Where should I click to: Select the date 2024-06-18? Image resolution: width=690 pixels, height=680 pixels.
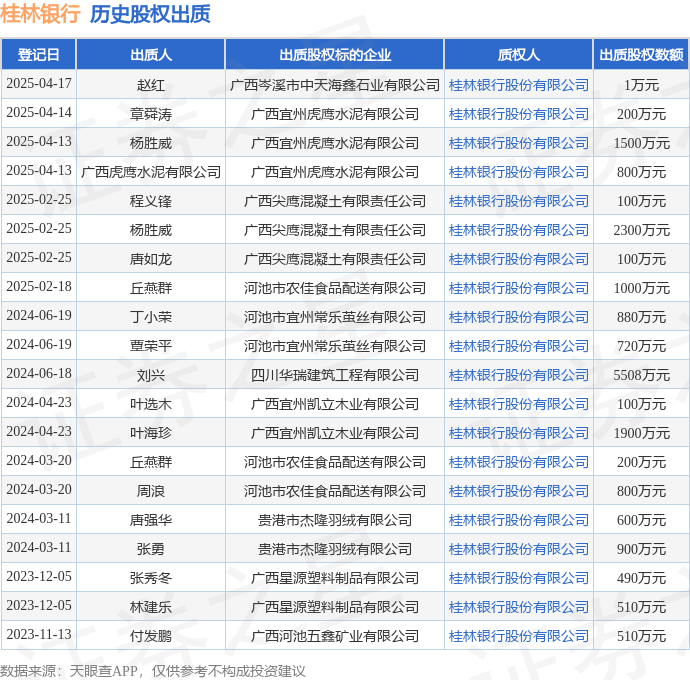point(39,373)
